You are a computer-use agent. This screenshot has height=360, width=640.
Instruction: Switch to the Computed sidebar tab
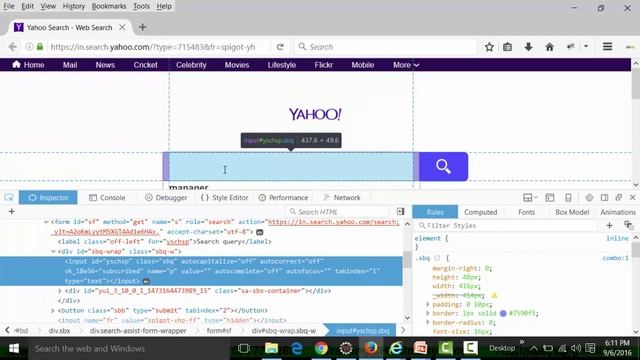point(480,212)
